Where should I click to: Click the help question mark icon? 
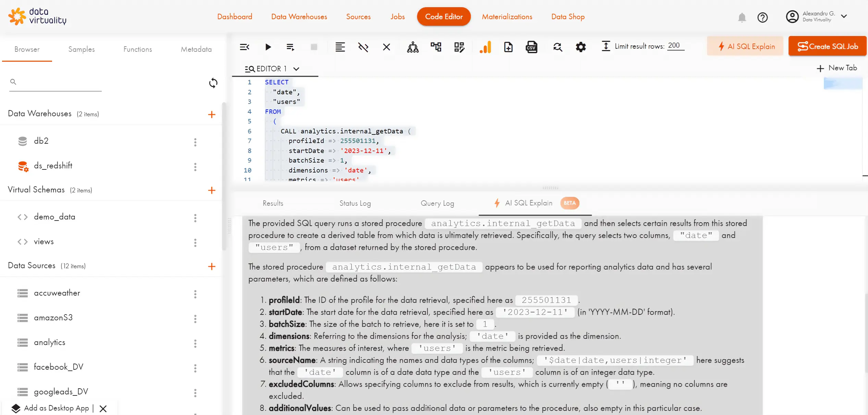(x=762, y=17)
